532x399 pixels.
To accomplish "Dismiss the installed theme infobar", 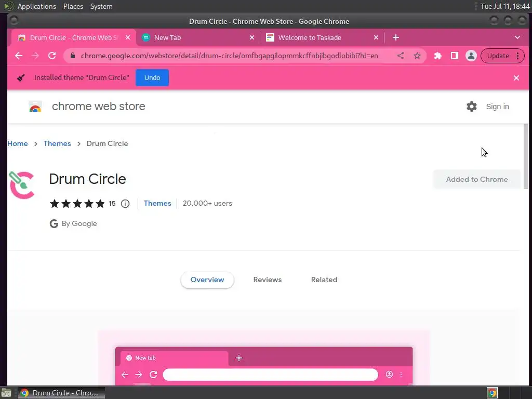I will tap(516, 78).
